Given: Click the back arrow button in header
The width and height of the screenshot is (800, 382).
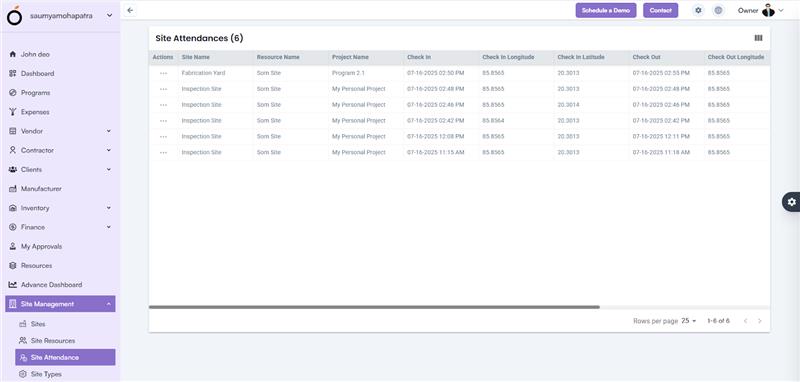Looking at the screenshot, I should pos(131,10).
